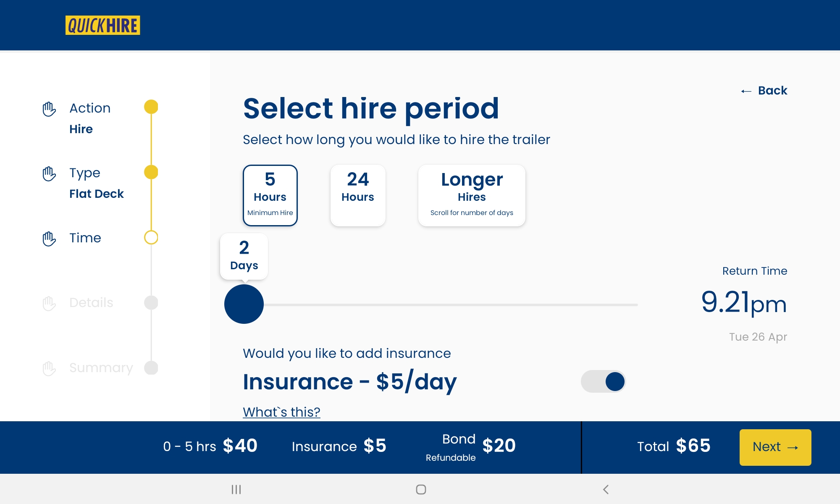Tap the Android recent apps icon

(236, 489)
